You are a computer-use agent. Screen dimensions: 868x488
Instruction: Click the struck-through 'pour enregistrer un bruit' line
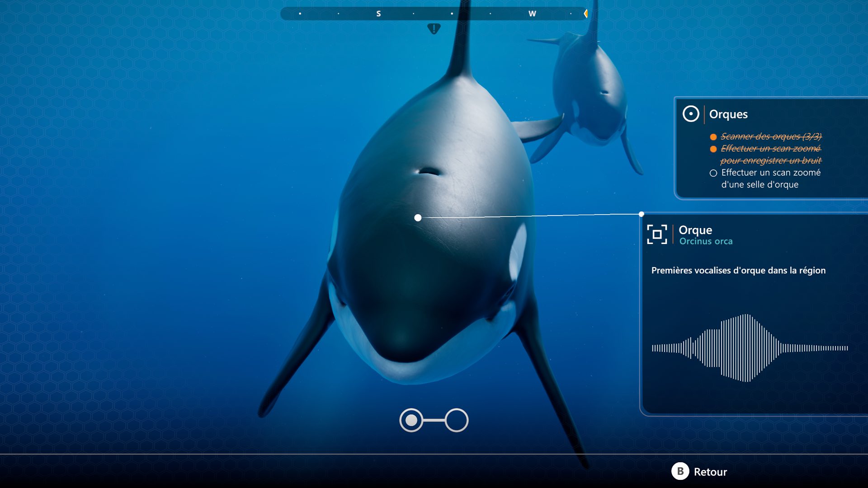(771, 160)
